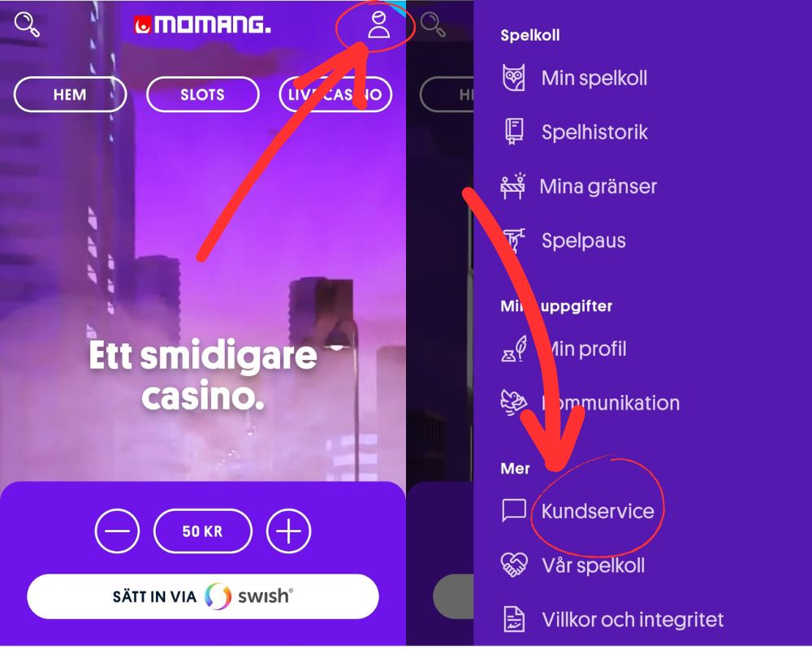Open the Kundservice menu entry
The image size is (812, 650).
click(598, 511)
